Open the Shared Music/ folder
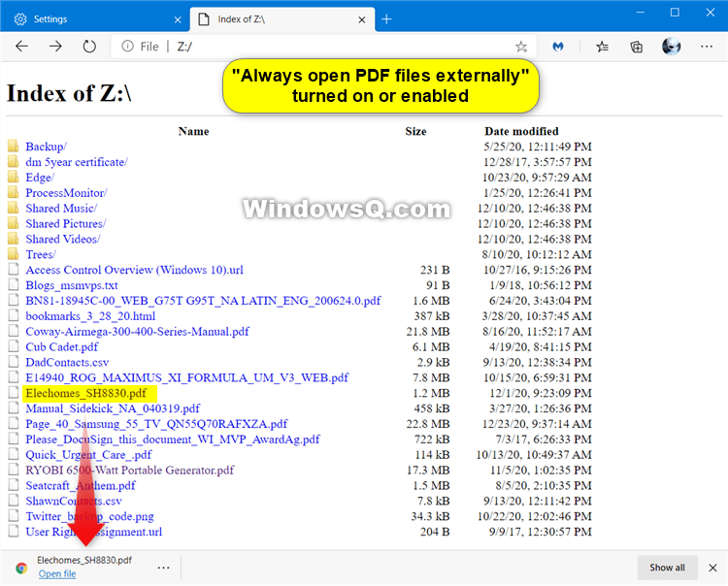Screen dimensions: 728x586 [x=61, y=208]
